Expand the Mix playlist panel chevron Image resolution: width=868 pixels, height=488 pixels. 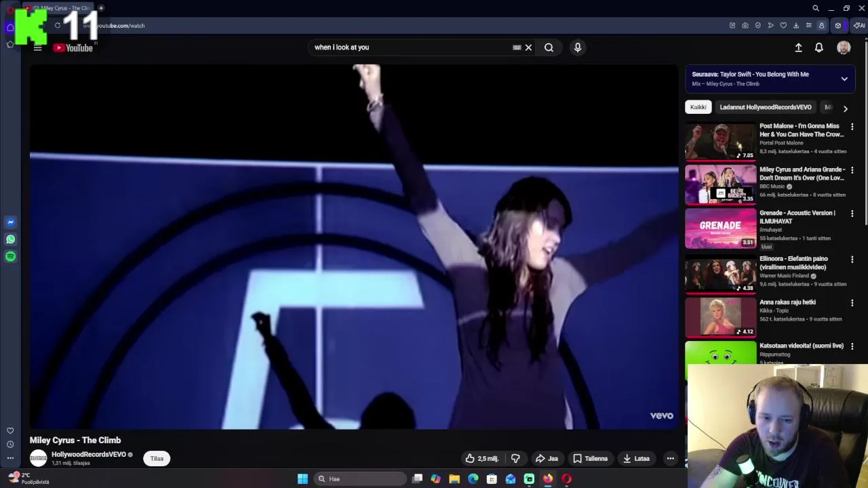(x=844, y=79)
